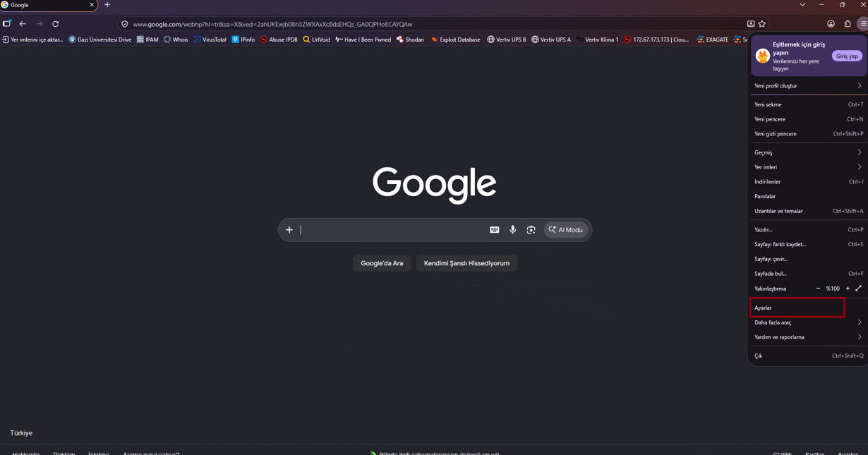The width and height of the screenshot is (868, 455).
Task: Zoom in with the plus button
Action: tap(848, 289)
